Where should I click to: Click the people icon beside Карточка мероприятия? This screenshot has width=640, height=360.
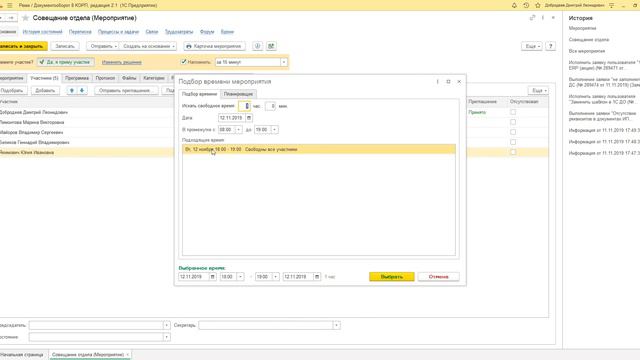click(x=271, y=46)
